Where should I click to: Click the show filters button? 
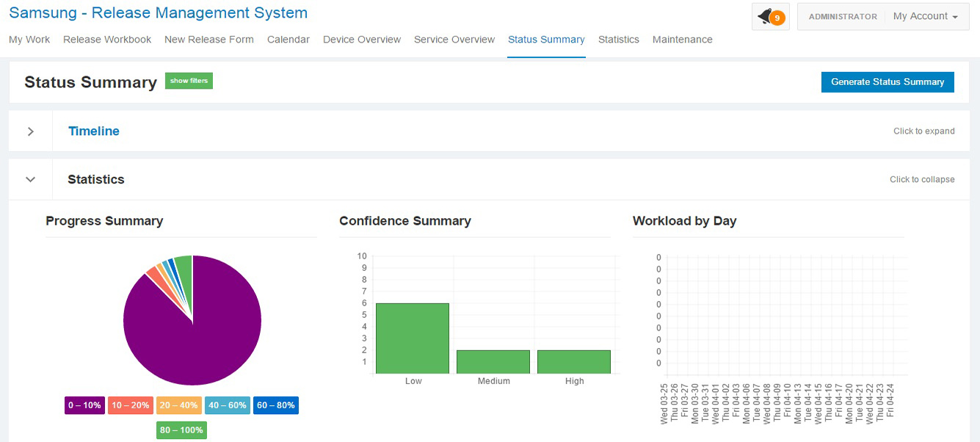(x=189, y=81)
